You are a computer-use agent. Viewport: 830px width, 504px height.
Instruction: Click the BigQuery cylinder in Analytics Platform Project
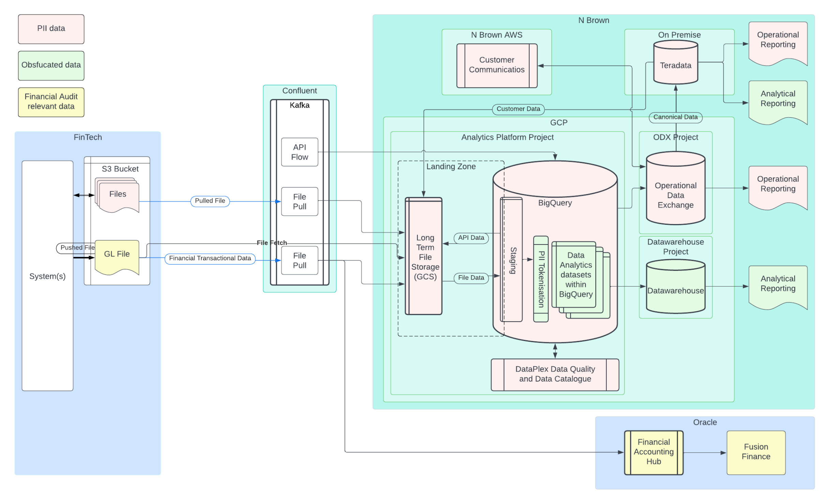[555, 203]
